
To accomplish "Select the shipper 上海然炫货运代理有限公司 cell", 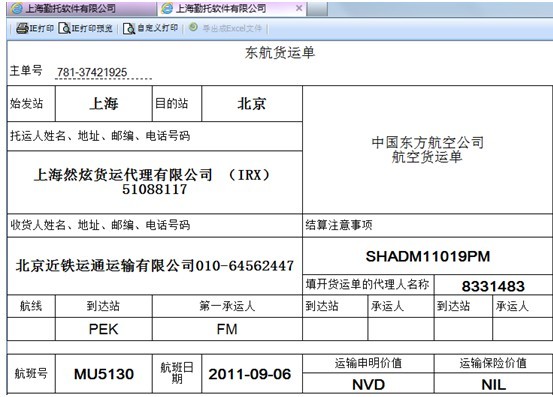I will pos(154,182).
